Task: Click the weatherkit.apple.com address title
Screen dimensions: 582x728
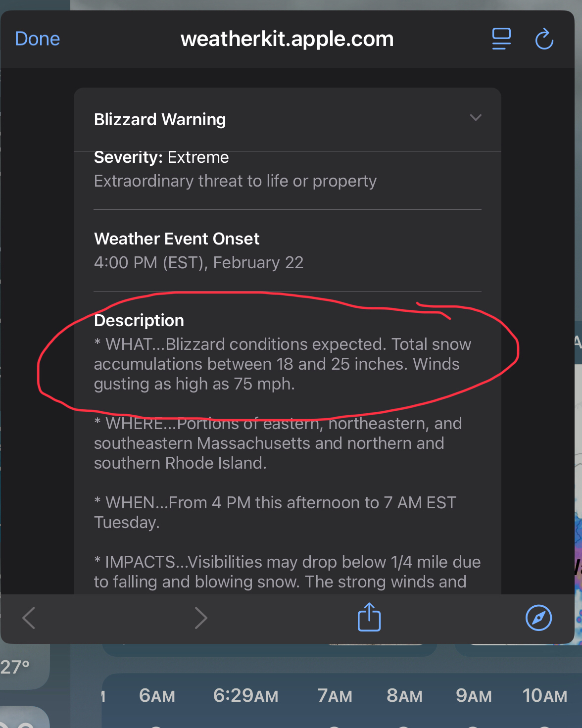Action: coord(287,39)
